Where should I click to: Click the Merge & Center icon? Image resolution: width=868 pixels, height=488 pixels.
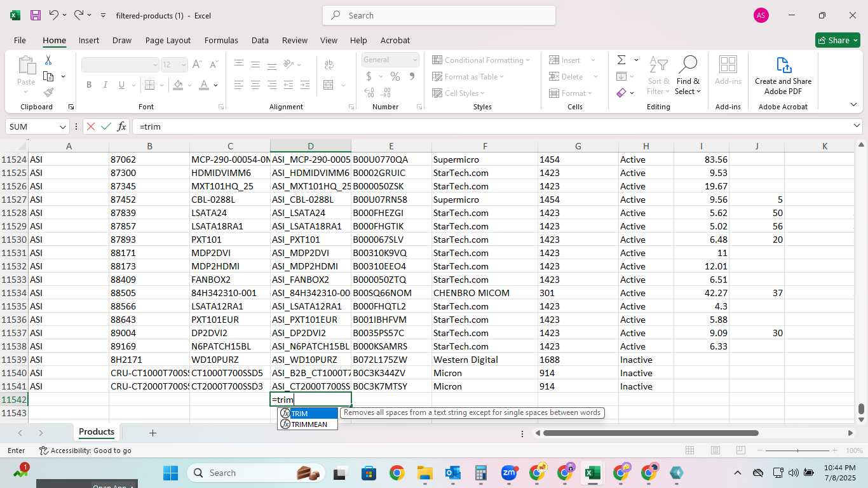coord(329,85)
